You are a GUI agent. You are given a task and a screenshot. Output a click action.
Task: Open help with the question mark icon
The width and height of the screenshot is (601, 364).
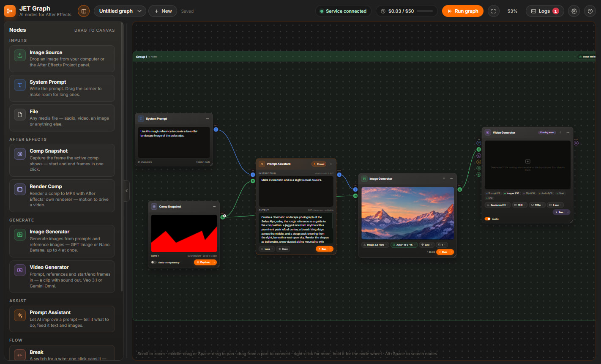[x=590, y=11]
